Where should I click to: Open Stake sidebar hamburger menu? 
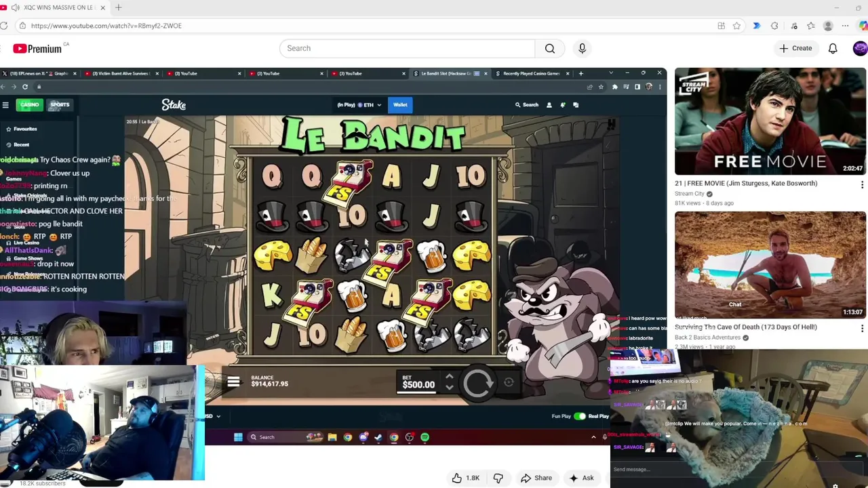tap(5, 105)
